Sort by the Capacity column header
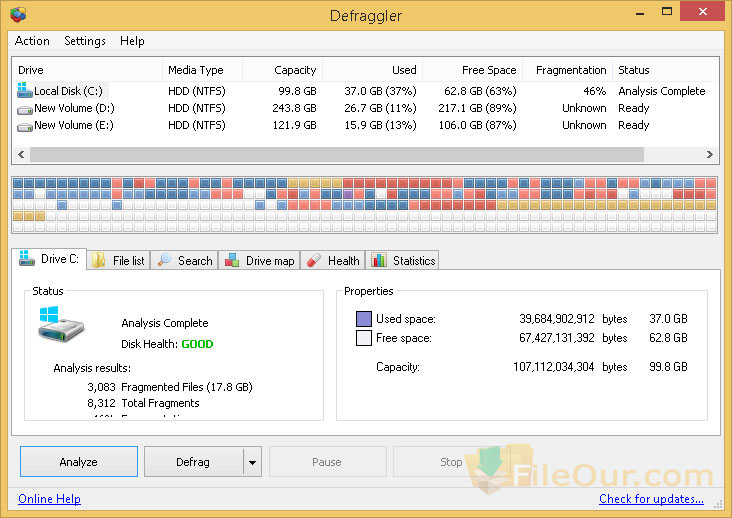This screenshot has width=732, height=518. (x=282, y=70)
